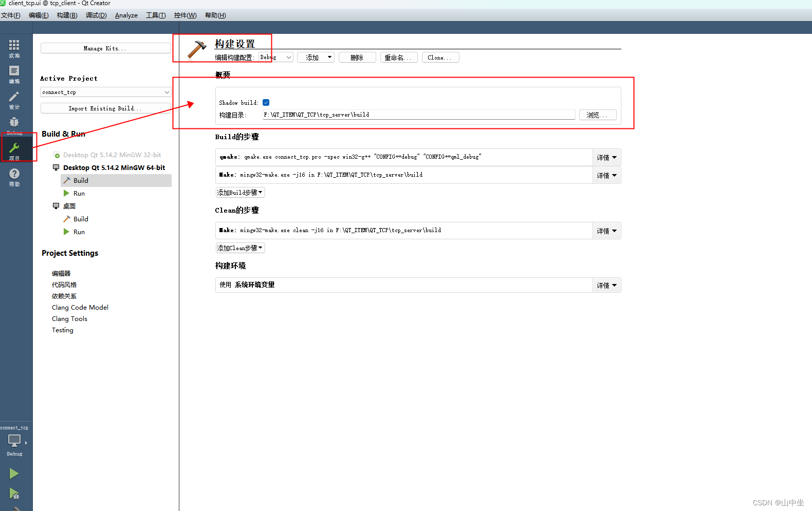812x511 pixels.
Task: Open 代码风格 project settings
Action: pyautogui.click(x=64, y=285)
